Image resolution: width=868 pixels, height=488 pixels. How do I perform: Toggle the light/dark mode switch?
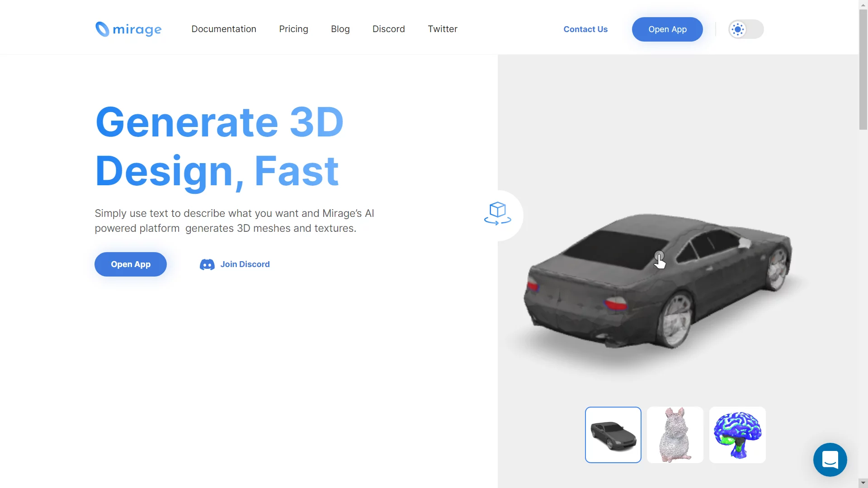pyautogui.click(x=745, y=29)
